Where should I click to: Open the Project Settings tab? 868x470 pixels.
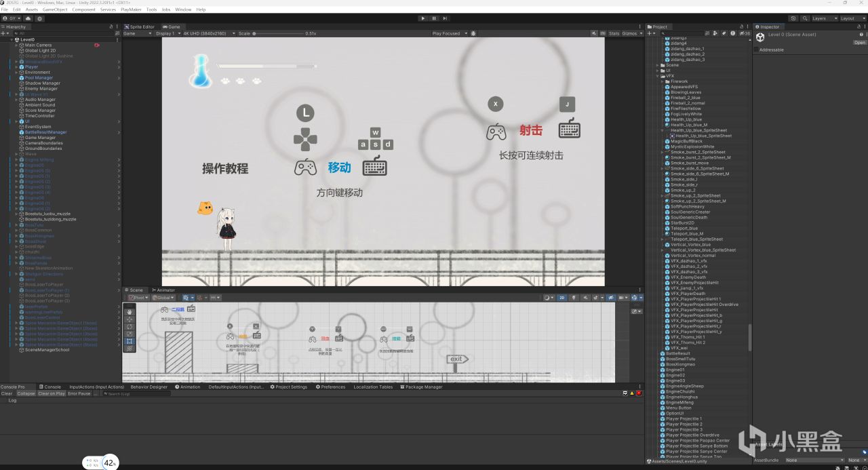[289, 387]
